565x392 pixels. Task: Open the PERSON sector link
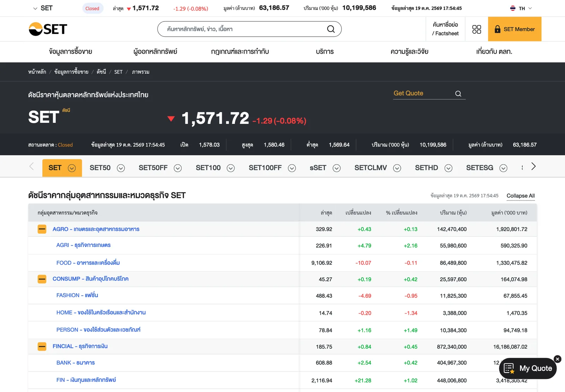(98, 330)
